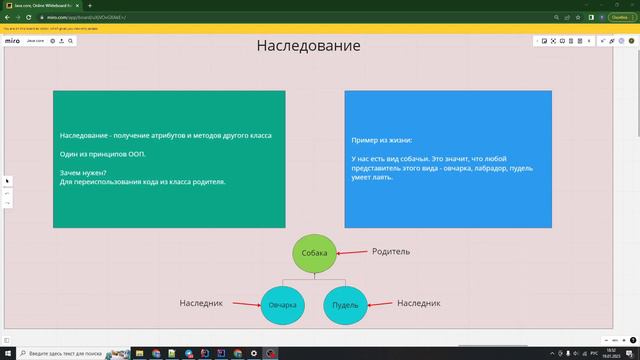Click the Windows taskbar search field
This screenshot has height=360, width=640.
pos(73,353)
